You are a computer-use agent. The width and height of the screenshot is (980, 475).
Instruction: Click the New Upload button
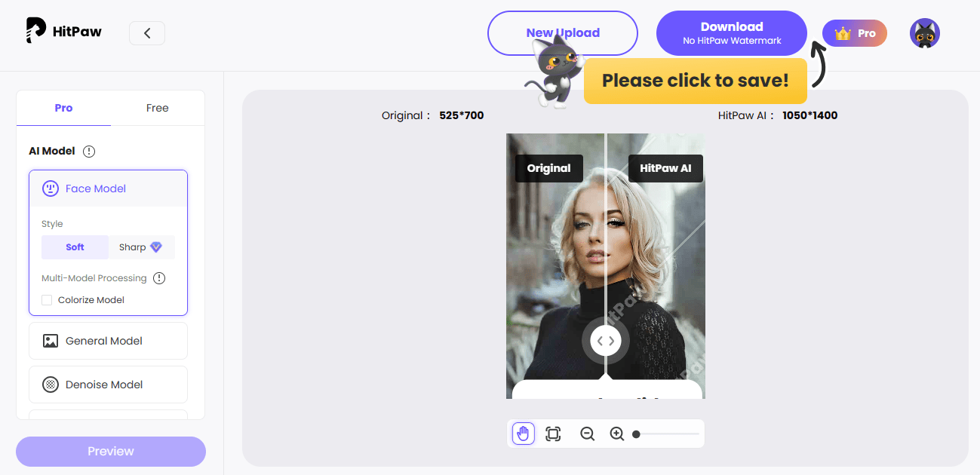tap(562, 33)
